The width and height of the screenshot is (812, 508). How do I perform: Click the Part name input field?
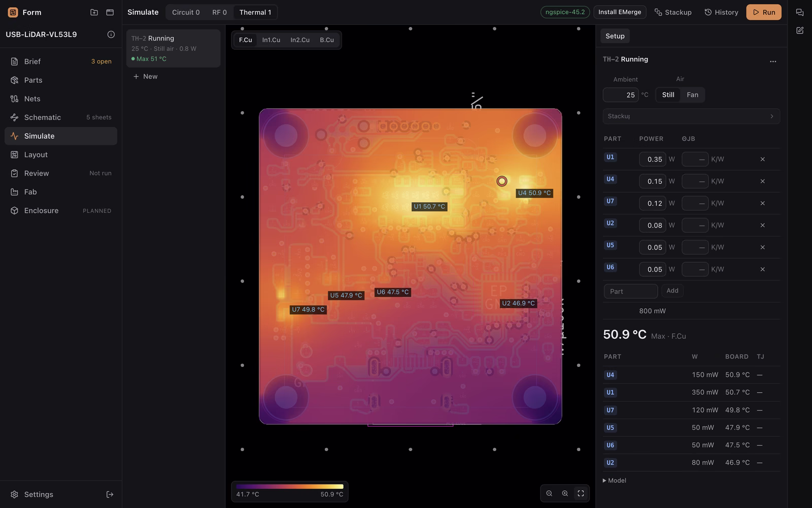pos(631,291)
